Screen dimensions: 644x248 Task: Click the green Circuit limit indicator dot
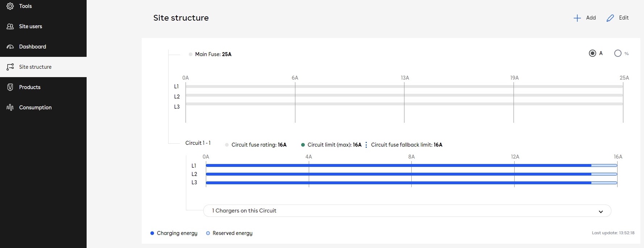pos(303,144)
